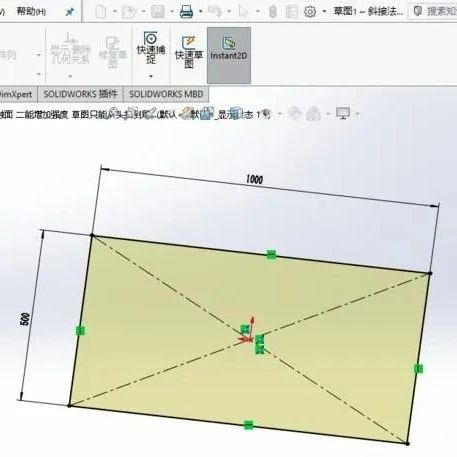Click the Rebuild traffic light icon
This screenshot has width=457, height=457.
coord(273,12)
